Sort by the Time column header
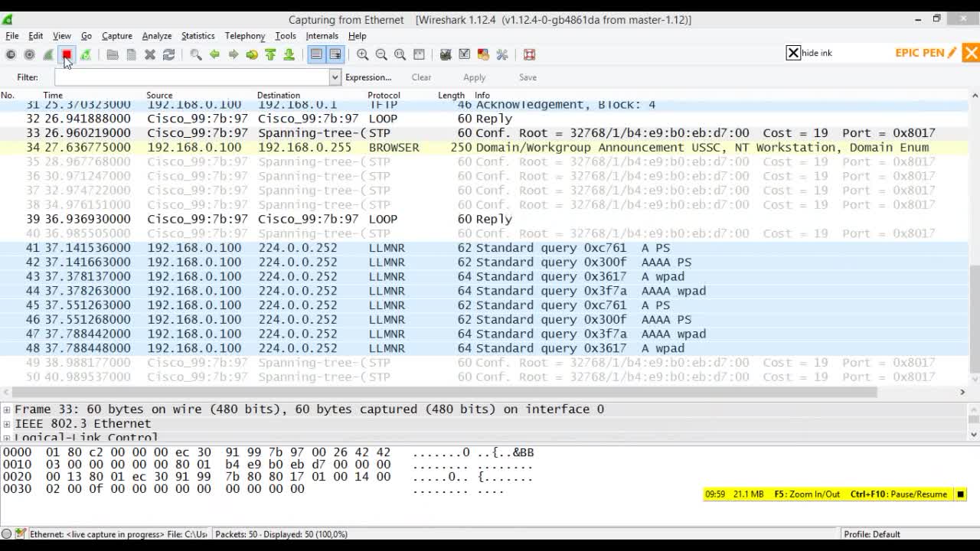The width and height of the screenshot is (980, 551). tap(53, 96)
